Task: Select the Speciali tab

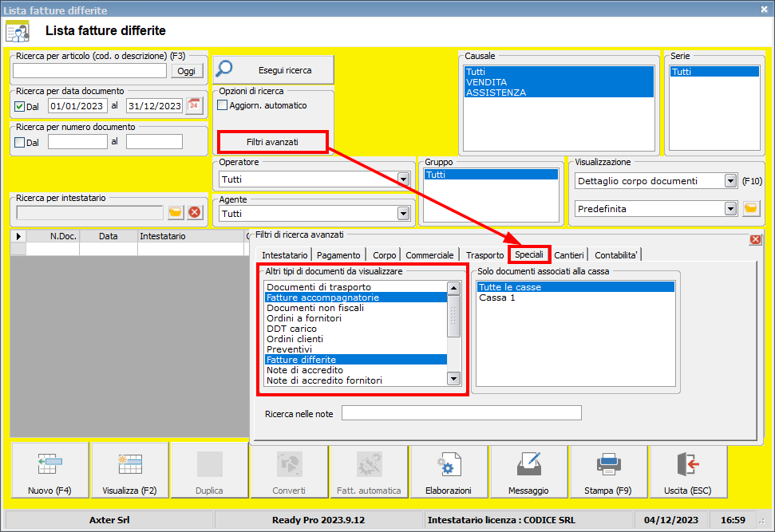Action: (x=529, y=254)
